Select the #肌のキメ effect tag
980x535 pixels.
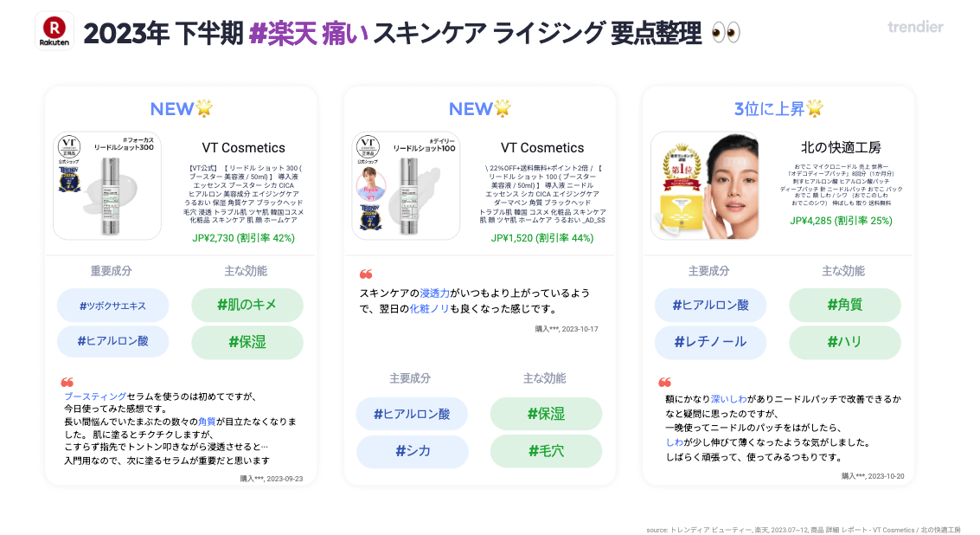247,306
